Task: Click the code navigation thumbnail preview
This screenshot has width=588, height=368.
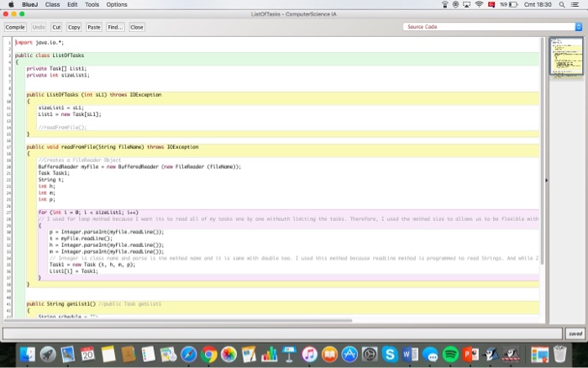Action: click(x=566, y=56)
